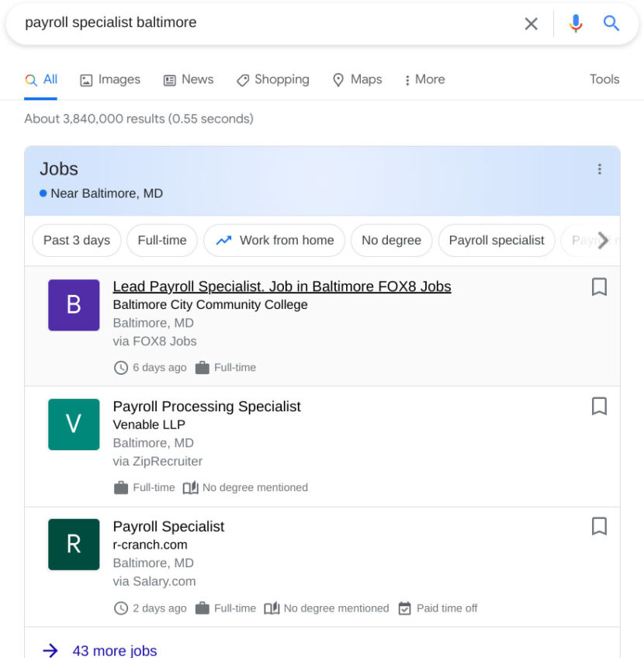Screen dimensions: 644x658
Task: Switch to the Images tab
Action: [109, 79]
